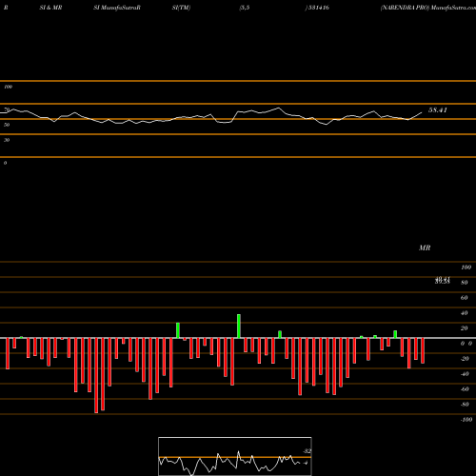The image size is (476, 476).
Task: Click the -60 label on the MR axis
Action: point(465,389)
